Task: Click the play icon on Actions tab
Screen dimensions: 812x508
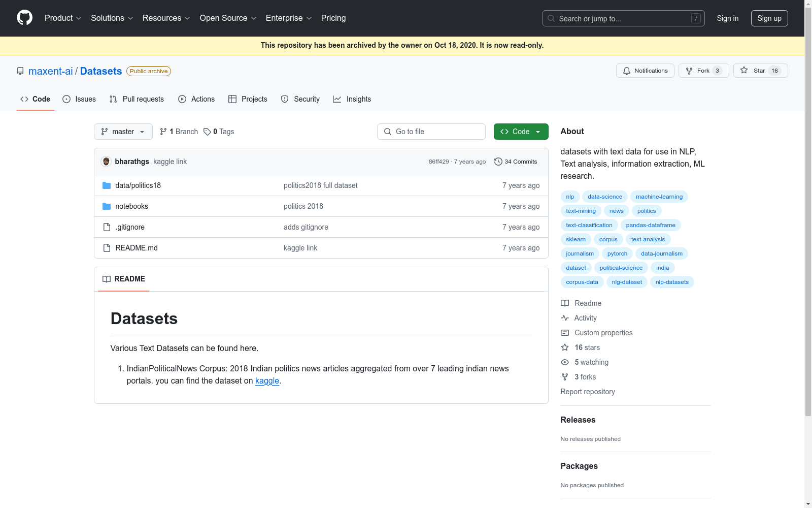Action: click(x=182, y=99)
